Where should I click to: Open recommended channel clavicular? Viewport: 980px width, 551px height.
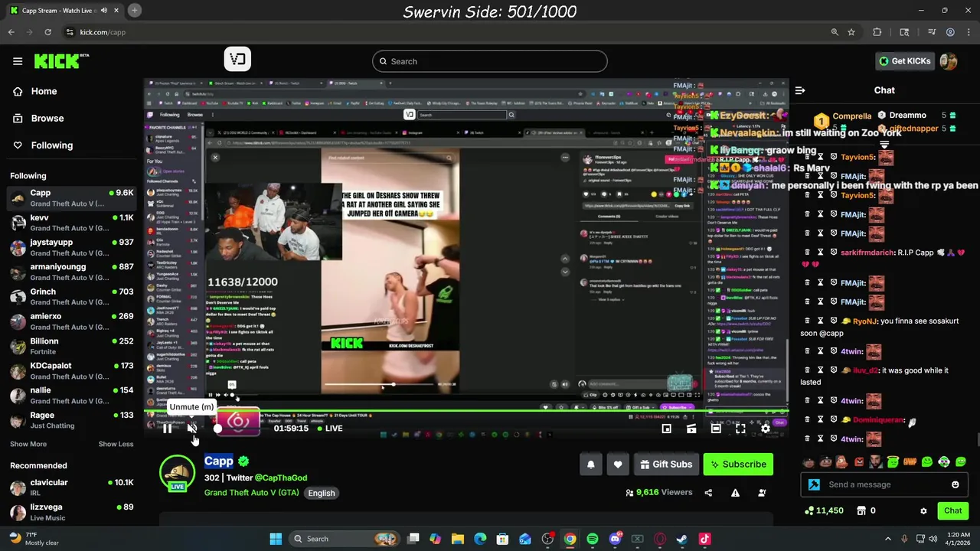71,487
